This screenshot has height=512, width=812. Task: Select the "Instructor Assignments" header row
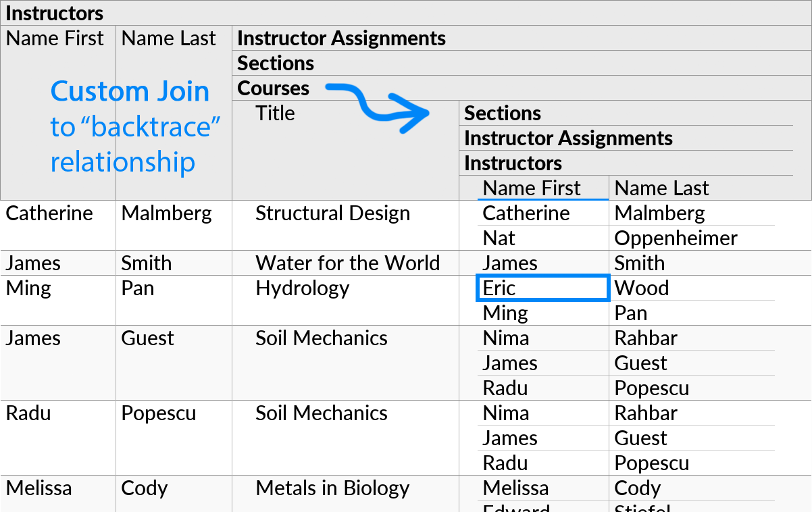coord(340,38)
